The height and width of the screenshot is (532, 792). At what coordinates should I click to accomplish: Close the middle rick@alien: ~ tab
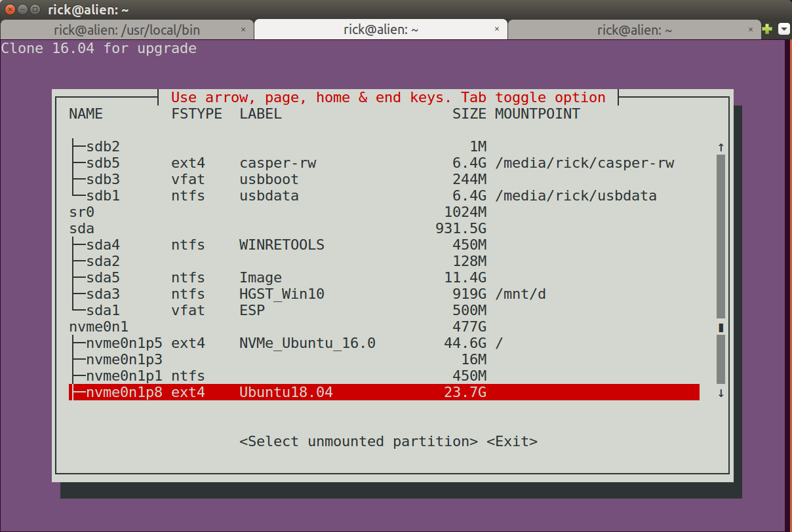point(497,29)
